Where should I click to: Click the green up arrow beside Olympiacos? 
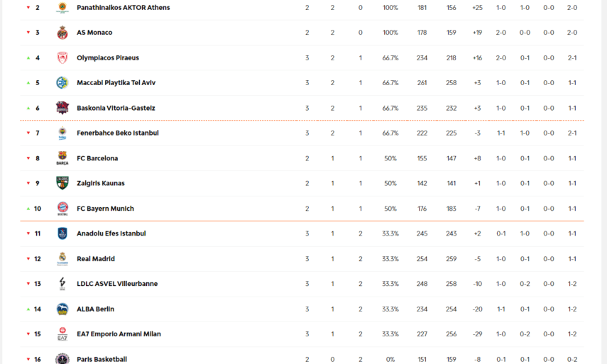pyautogui.click(x=28, y=58)
